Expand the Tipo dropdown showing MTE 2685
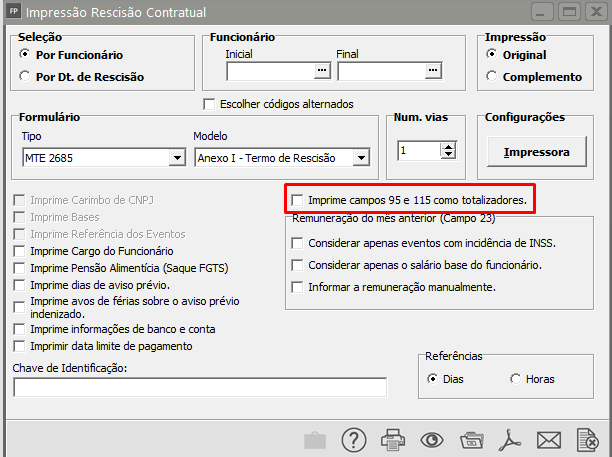Image resolution: width=612 pixels, height=457 pixels. coord(177,157)
